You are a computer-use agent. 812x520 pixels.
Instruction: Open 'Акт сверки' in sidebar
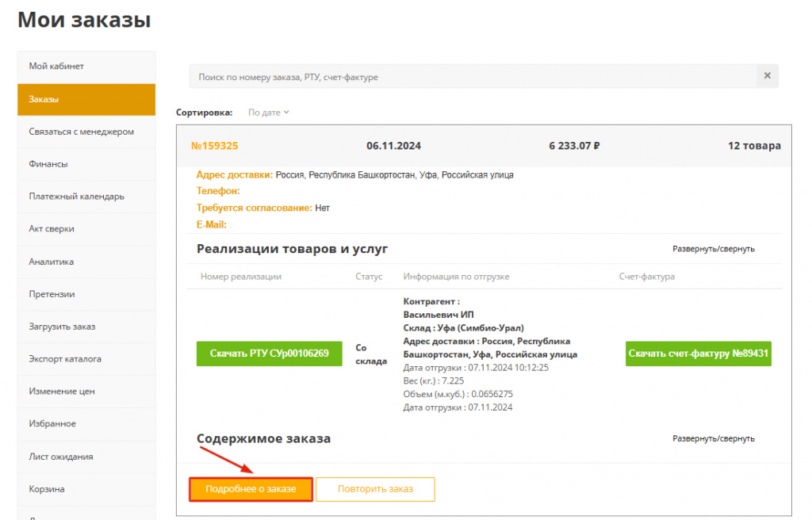(x=52, y=229)
